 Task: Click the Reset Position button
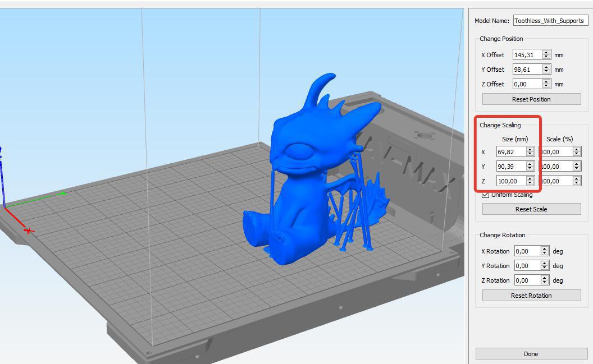(531, 99)
